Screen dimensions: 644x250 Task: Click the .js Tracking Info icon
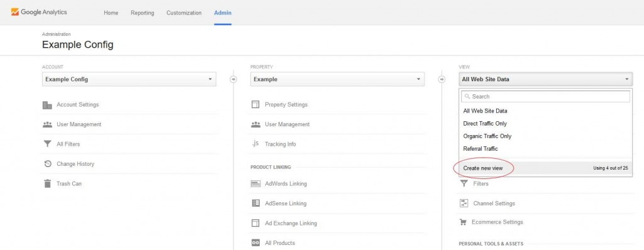click(x=255, y=144)
